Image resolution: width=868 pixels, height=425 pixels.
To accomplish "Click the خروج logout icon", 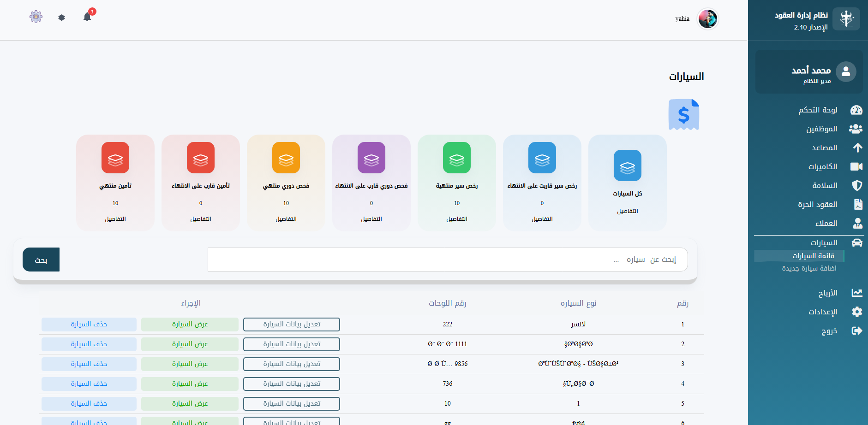I will 857,331.
